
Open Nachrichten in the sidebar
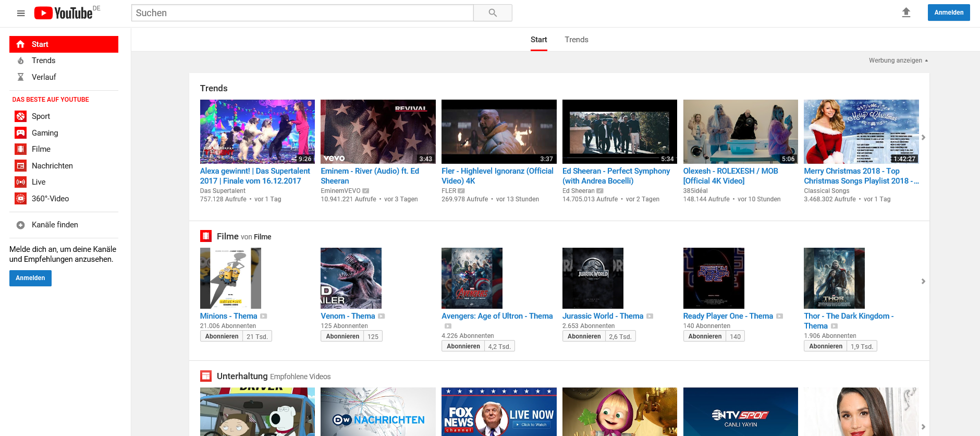(x=64, y=166)
